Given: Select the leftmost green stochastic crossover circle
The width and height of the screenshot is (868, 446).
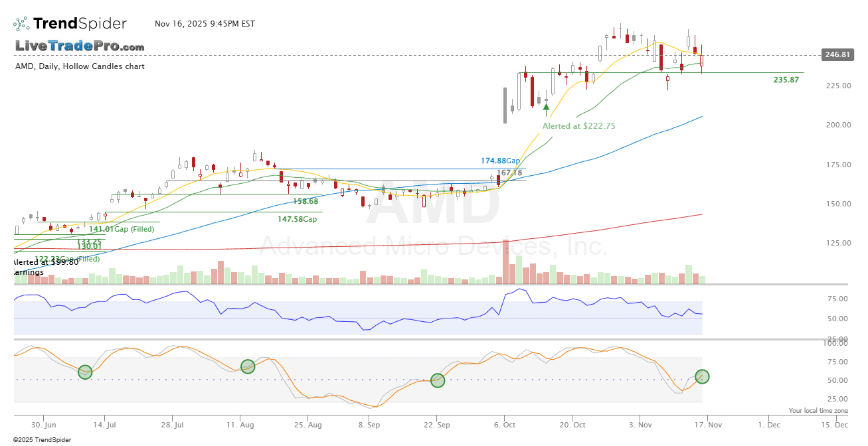Looking at the screenshot, I should [85, 372].
